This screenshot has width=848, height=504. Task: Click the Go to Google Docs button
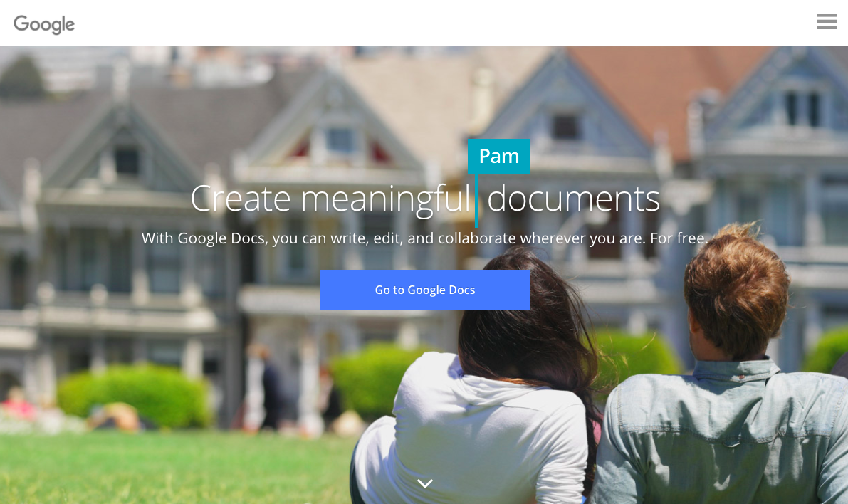coord(425,290)
